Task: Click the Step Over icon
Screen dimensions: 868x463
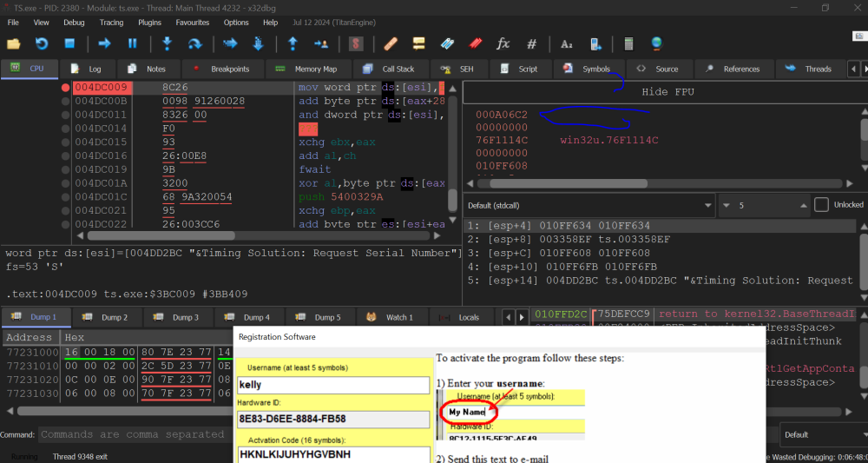Action: (x=195, y=43)
